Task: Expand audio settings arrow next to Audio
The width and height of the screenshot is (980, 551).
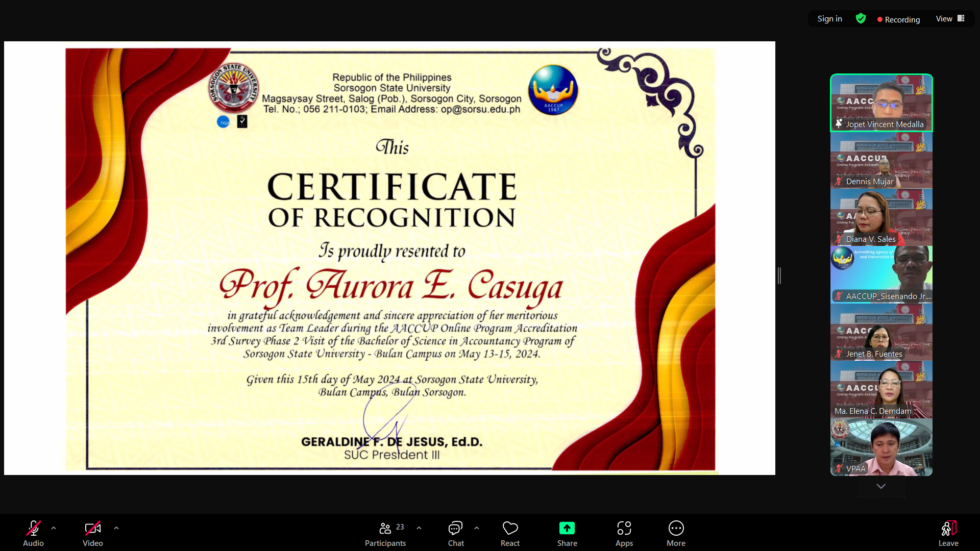Action: [x=54, y=528]
